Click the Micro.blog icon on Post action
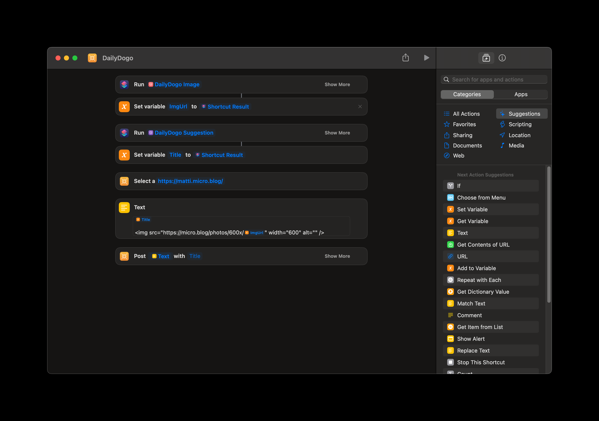 (x=124, y=256)
